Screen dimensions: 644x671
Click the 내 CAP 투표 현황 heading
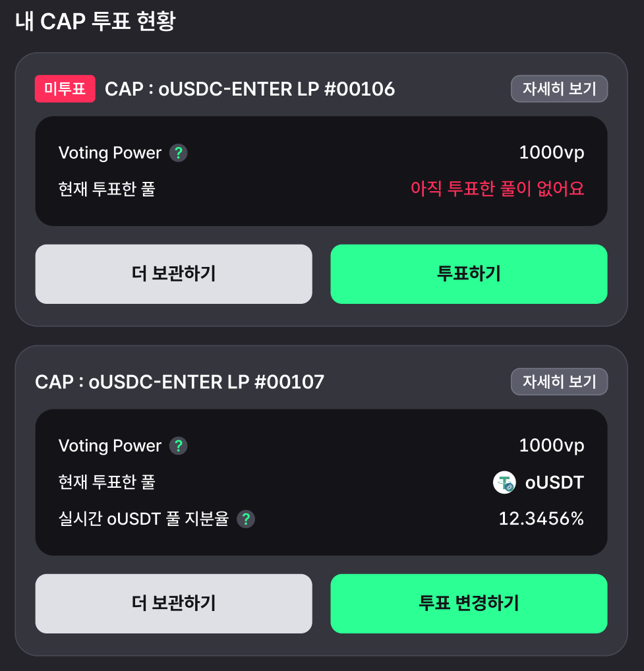coord(96,21)
